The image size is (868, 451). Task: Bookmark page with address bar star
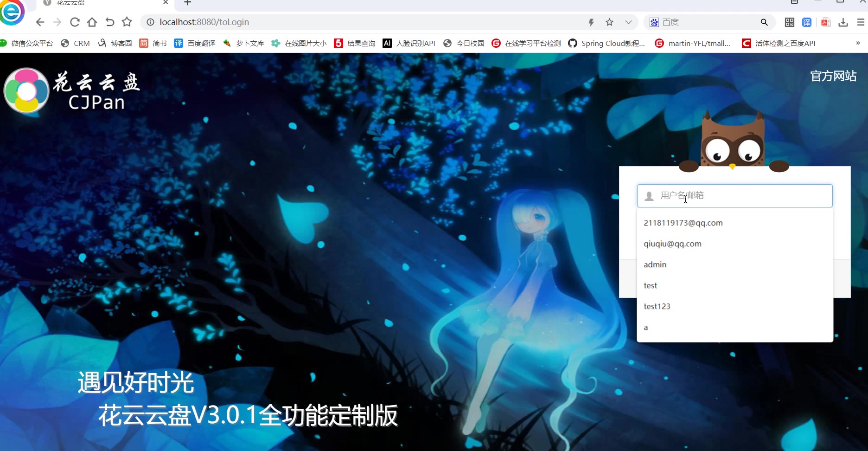tap(609, 22)
